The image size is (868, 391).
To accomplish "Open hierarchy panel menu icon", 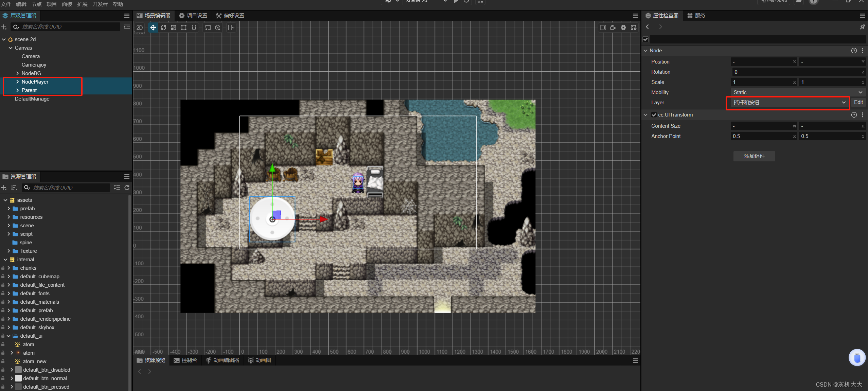I will click(127, 16).
